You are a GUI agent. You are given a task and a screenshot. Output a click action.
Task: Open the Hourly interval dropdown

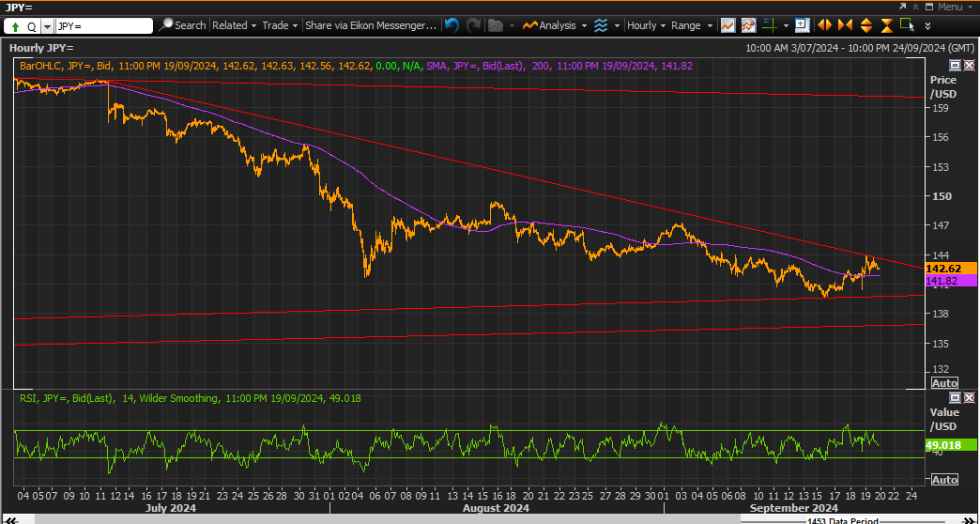tap(646, 25)
